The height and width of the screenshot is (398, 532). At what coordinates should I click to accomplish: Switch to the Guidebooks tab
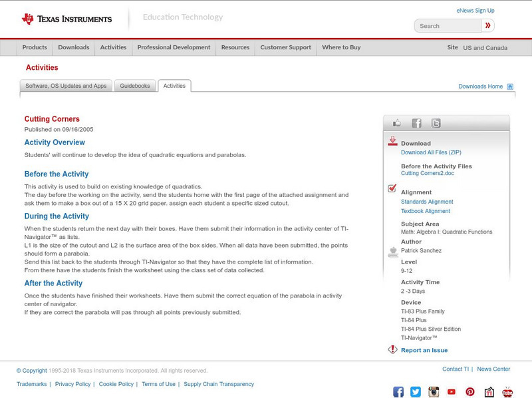pos(135,86)
